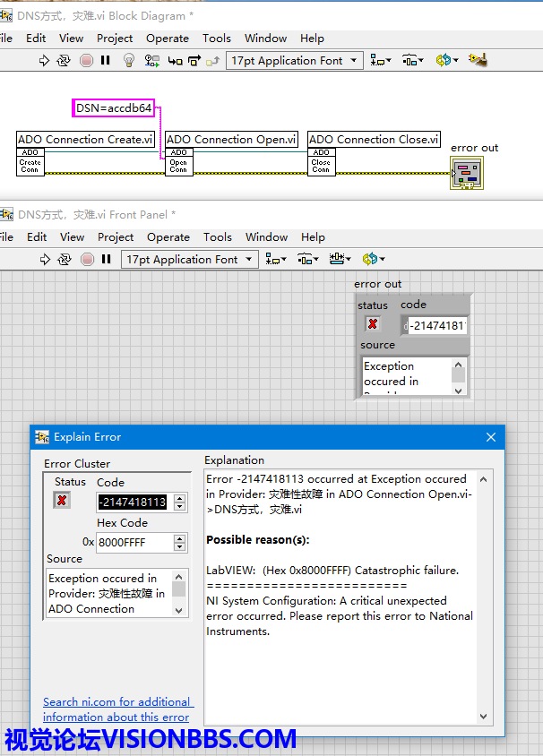543x756 pixels.
Task: Toggle Highlight Execution light bulb
Action: click(128, 60)
